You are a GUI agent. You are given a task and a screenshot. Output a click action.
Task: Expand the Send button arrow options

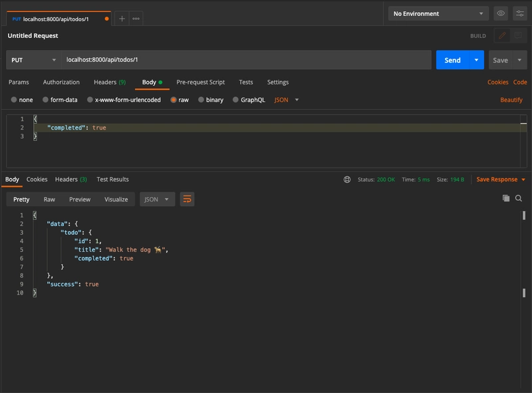click(x=476, y=60)
